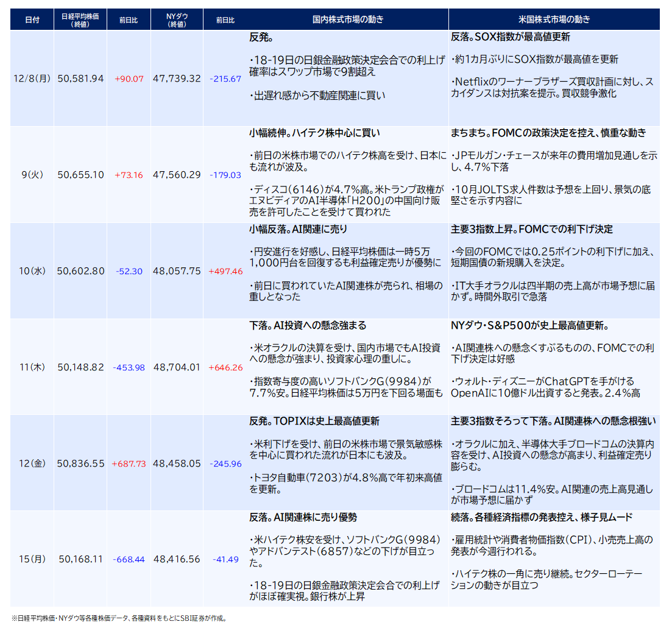Click the Nikkei value 50,655.10

[x=80, y=175]
